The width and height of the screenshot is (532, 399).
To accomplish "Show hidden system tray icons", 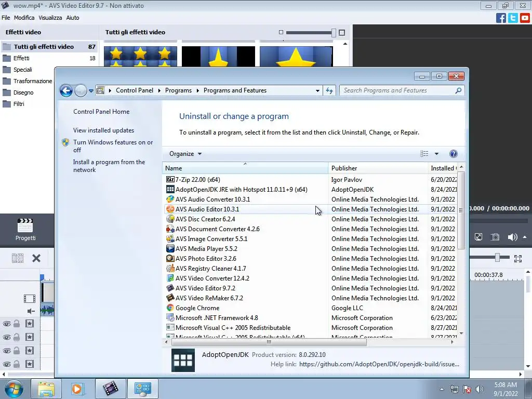I will 442,389.
